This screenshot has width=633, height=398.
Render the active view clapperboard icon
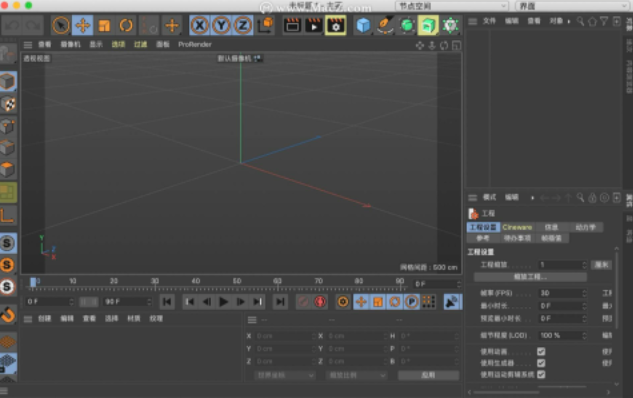pyautogui.click(x=292, y=25)
